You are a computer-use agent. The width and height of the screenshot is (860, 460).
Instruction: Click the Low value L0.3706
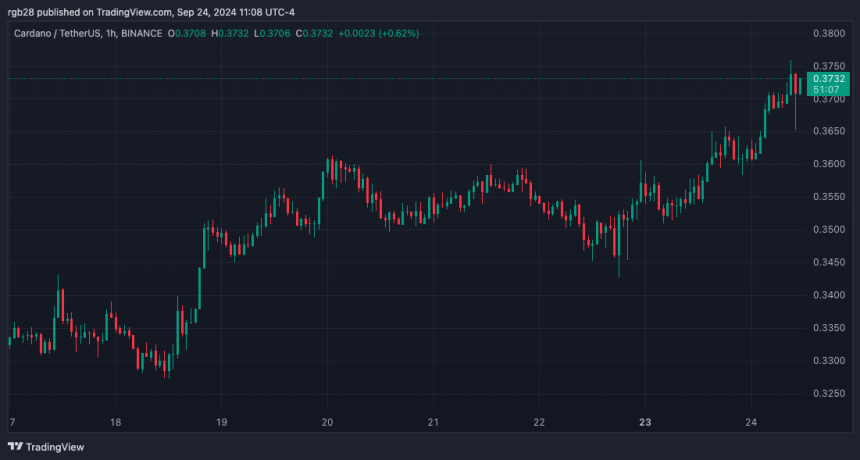click(281, 33)
